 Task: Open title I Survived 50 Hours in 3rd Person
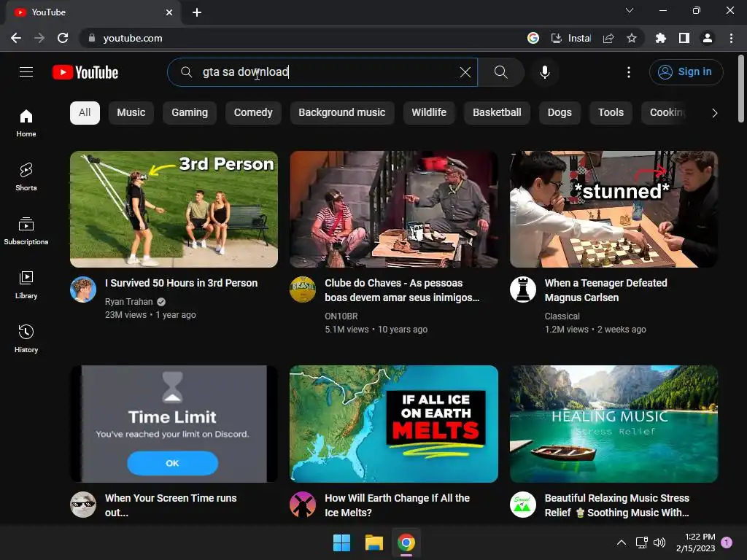181,283
